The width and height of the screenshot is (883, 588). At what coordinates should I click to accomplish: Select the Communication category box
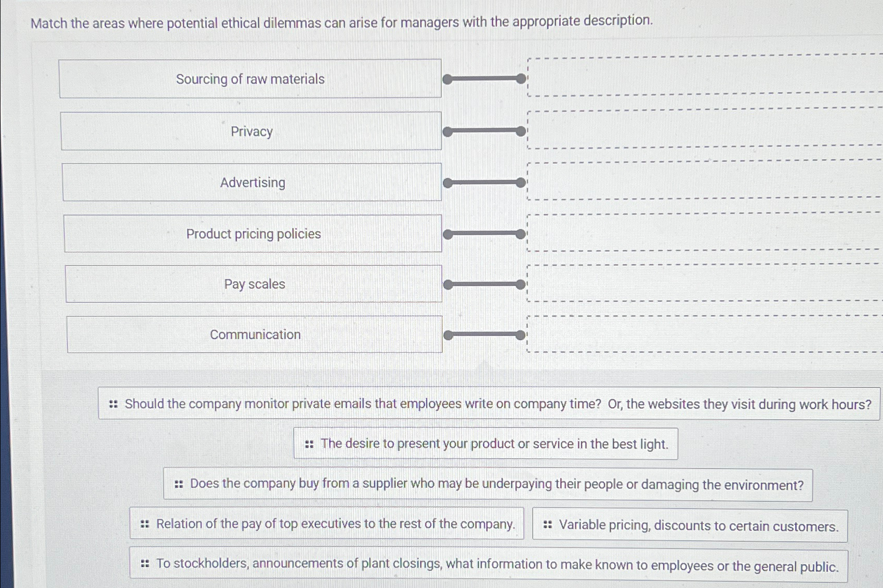click(255, 335)
